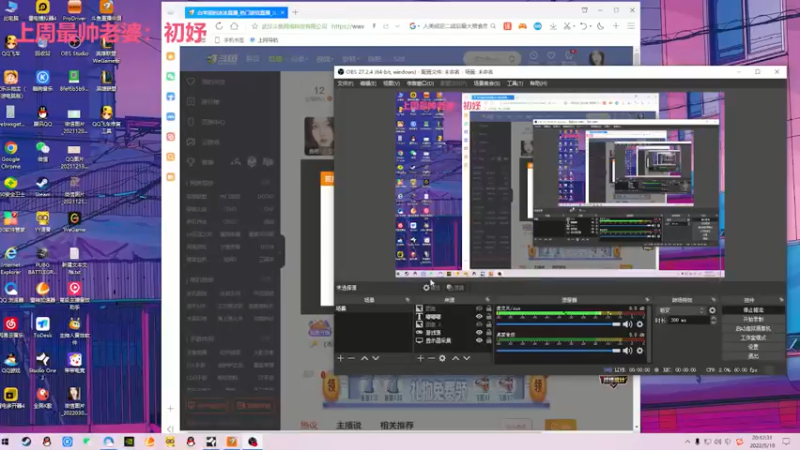Open the Tools menu in OBS
The image size is (800, 450).
coord(514,83)
